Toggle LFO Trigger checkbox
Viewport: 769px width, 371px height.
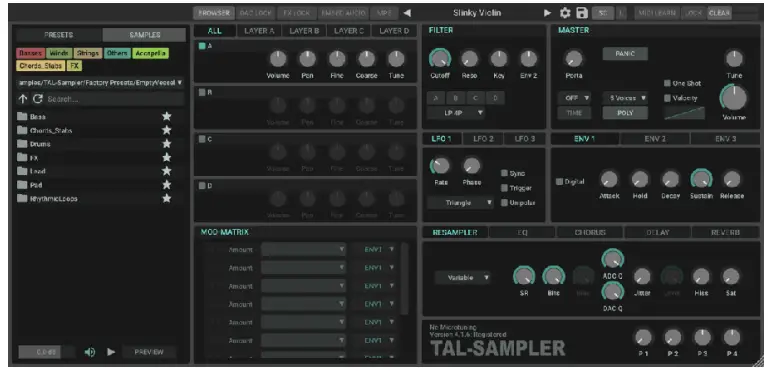pos(504,188)
